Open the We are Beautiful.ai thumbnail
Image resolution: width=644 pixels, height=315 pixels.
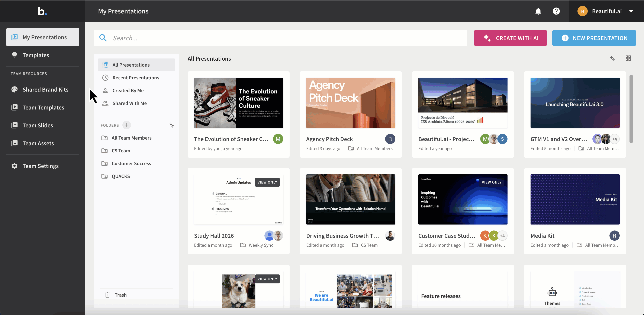[x=351, y=289]
